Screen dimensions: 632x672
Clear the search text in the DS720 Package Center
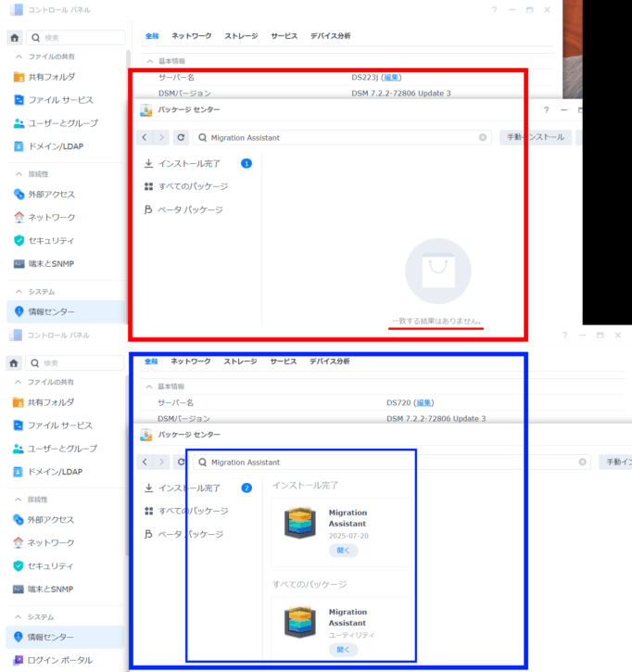click(x=583, y=462)
